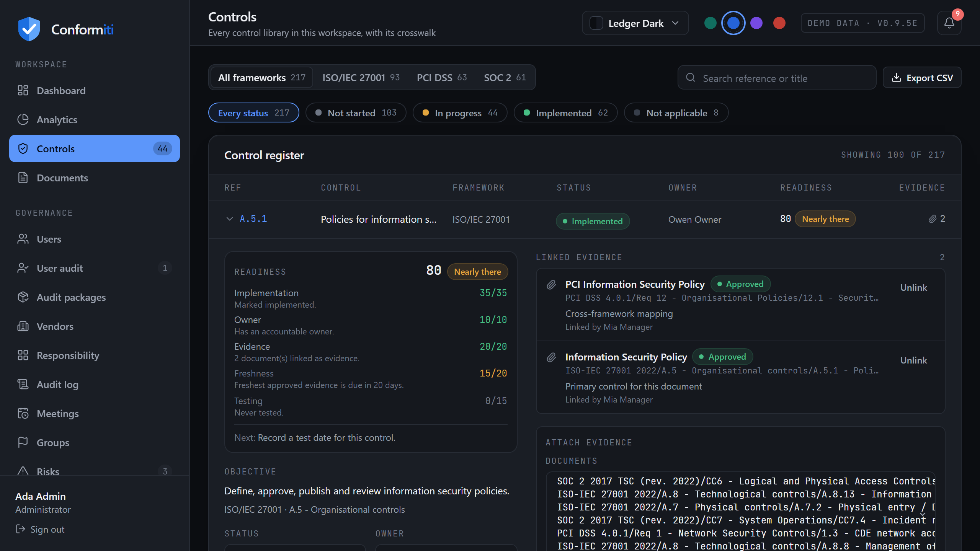The height and width of the screenshot is (551, 980).
Task: Open the Ledger Dark theme dropdown
Action: pyautogui.click(x=635, y=23)
